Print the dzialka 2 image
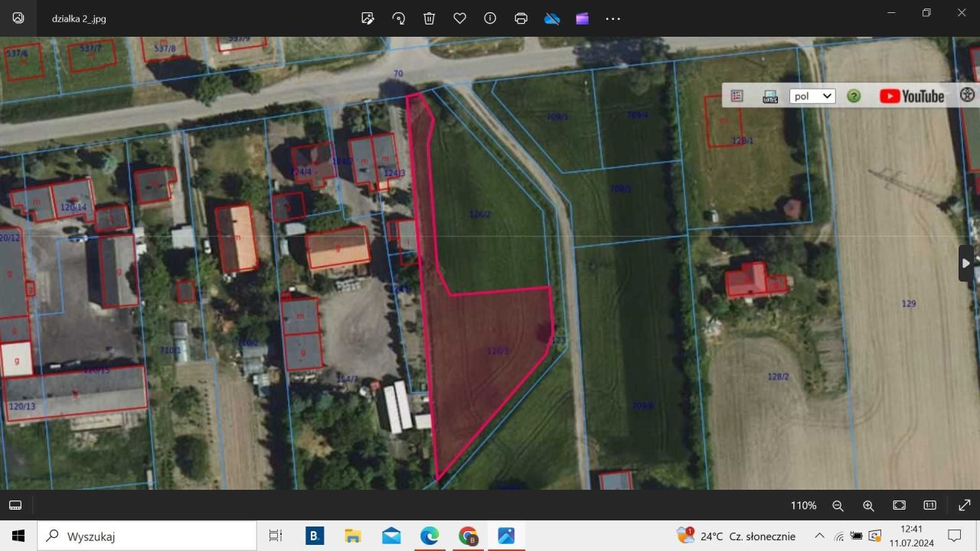This screenshot has height=551, width=980. click(521, 18)
